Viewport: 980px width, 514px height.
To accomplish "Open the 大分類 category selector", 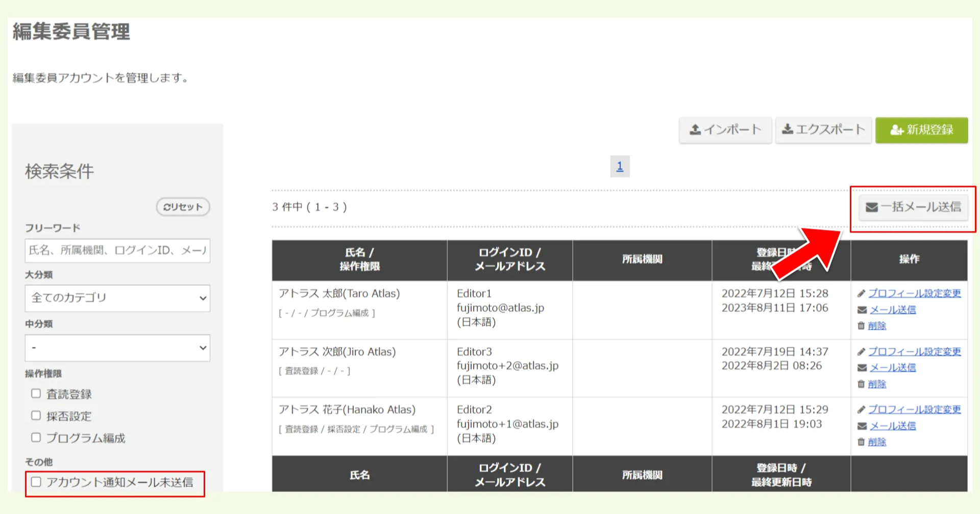I will 117,298.
